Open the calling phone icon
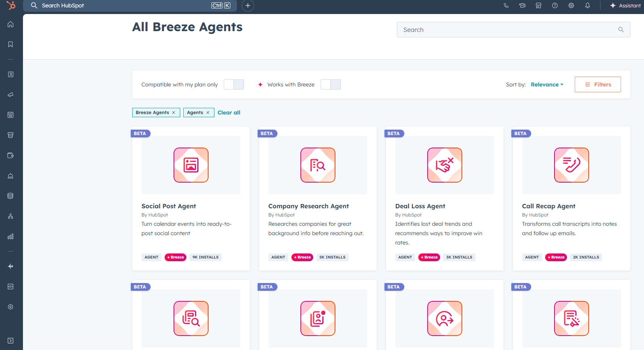The image size is (644, 350). [506, 5]
